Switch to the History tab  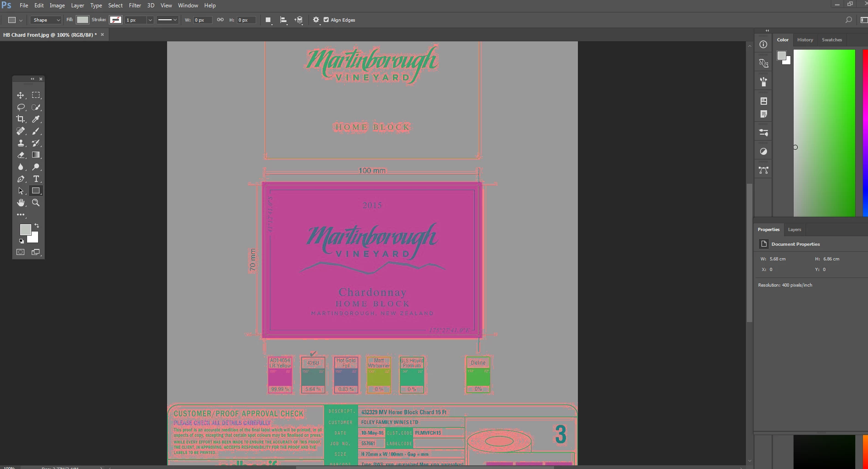[x=805, y=40]
